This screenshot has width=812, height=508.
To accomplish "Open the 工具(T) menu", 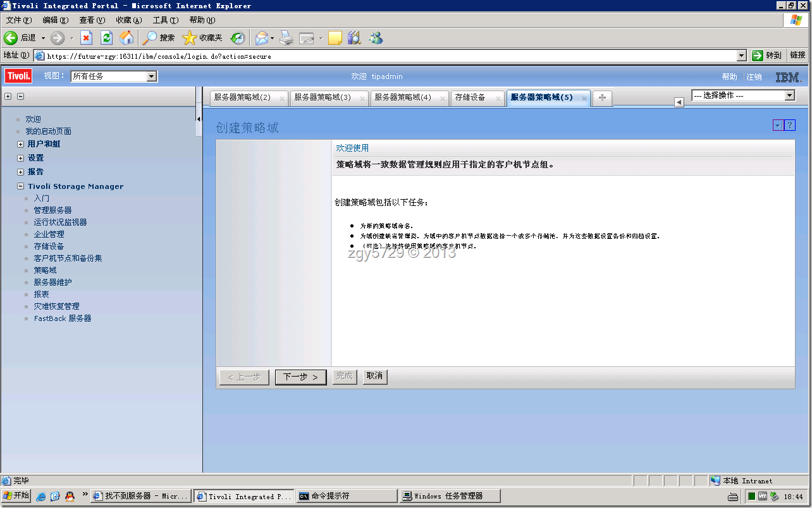I will click(x=166, y=20).
